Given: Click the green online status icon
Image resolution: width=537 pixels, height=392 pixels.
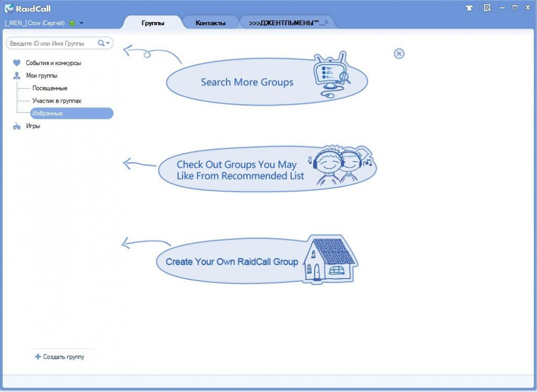Looking at the screenshot, I should tap(72, 23).
